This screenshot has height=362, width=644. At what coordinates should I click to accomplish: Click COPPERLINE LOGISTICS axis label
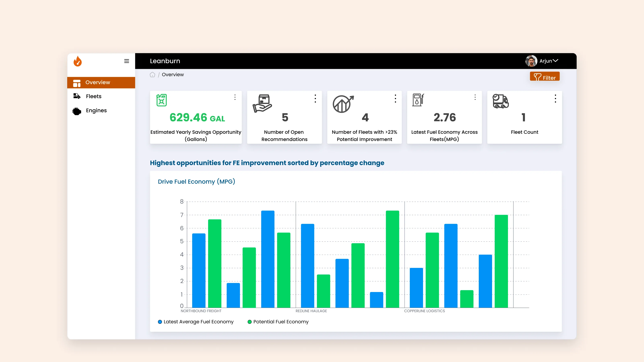[424, 311]
